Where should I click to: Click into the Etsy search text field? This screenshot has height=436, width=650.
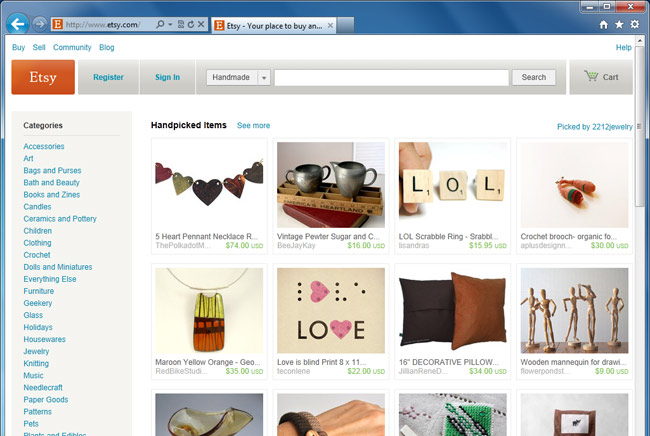(x=391, y=77)
